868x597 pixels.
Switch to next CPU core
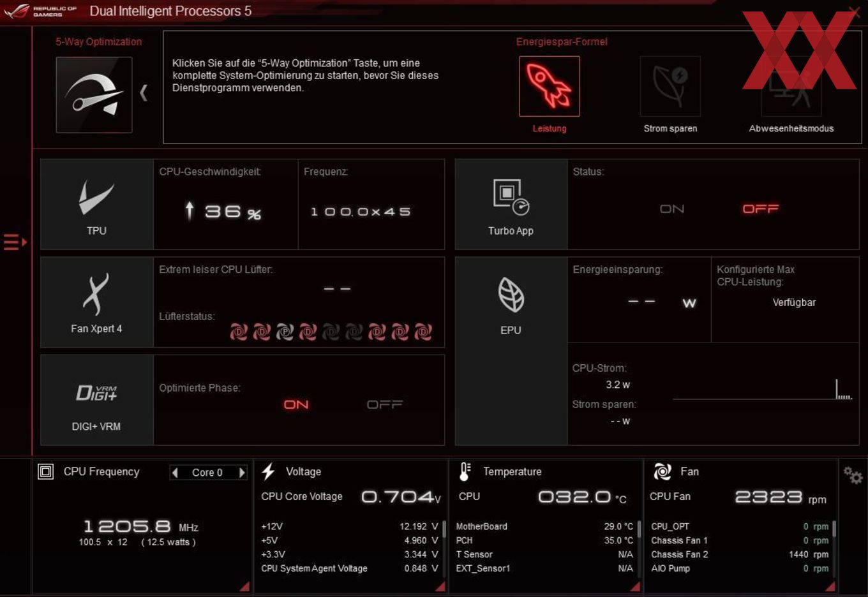(242, 473)
